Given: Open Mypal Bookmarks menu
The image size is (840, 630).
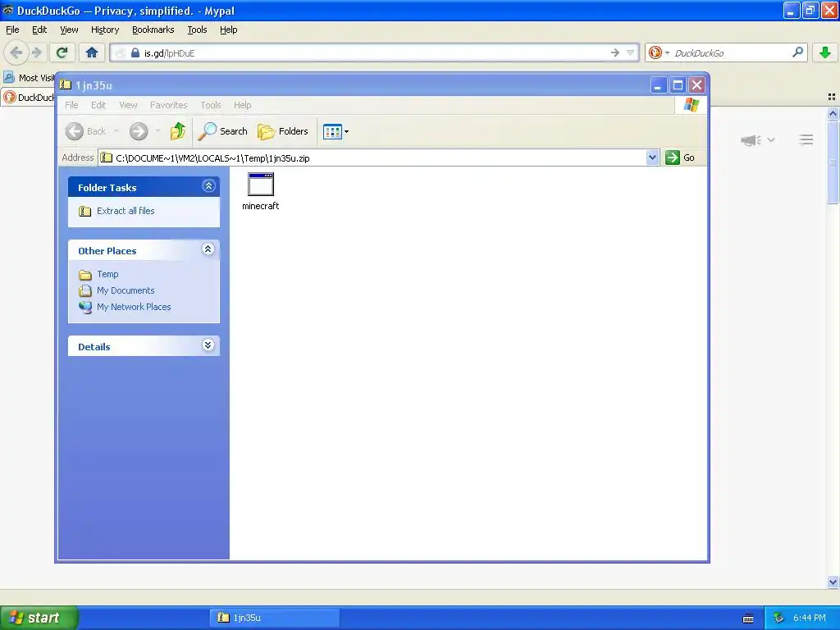Looking at the screenshot, I should (x=153, y=30).
